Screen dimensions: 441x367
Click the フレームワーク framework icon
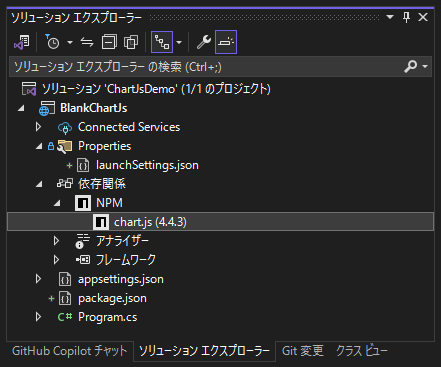83,259
